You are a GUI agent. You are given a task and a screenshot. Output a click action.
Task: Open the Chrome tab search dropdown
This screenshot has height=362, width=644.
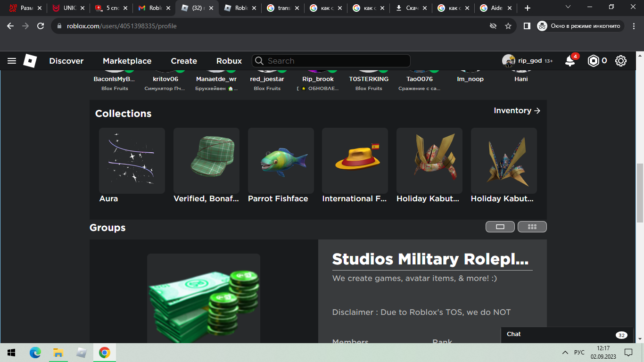[568, 7]
